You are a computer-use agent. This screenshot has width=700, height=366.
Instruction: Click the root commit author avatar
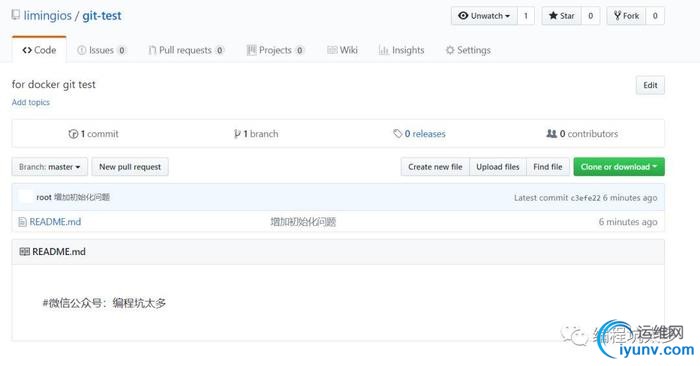tap(26, 197)
